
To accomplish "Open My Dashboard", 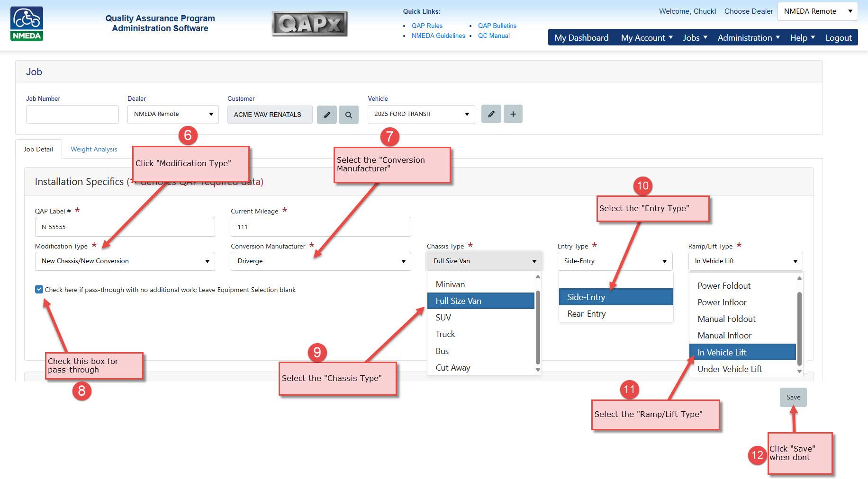I will tap(581, 38).
